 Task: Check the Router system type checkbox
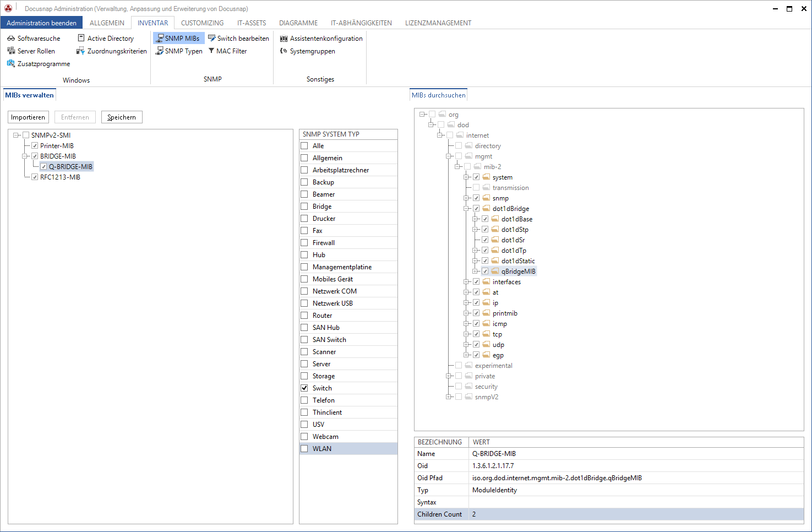pyautogui.click(x=304, y=316)
